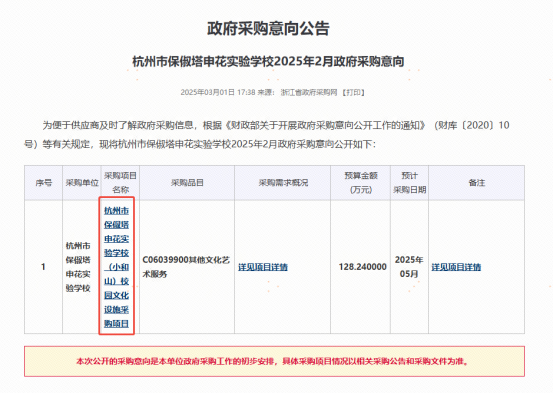Click the 采购项目名称 column header
Viewport: 554px width, 393px height.
tap(120, 183)
